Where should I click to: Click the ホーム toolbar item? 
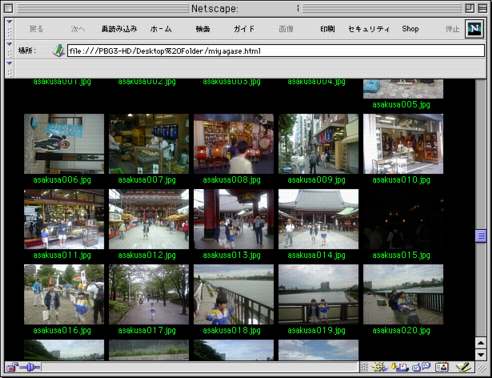[x=161, y=29]
